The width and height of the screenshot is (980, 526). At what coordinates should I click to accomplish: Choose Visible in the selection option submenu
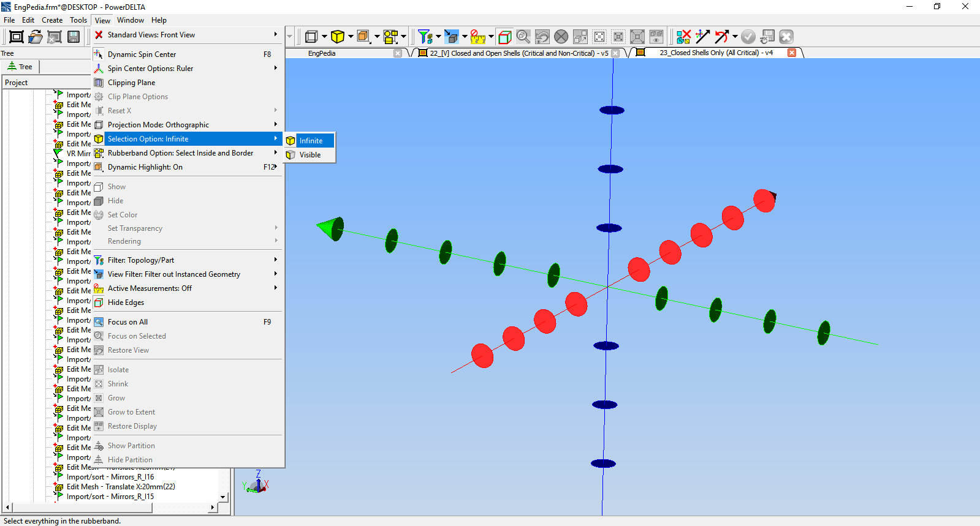(310, 155)
